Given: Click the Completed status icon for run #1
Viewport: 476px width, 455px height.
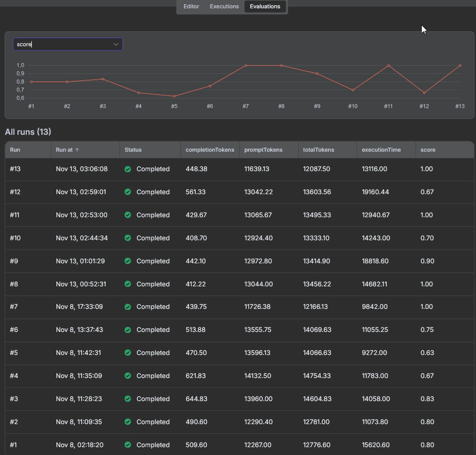Looking at the screenshot, I should pos(128,445).
